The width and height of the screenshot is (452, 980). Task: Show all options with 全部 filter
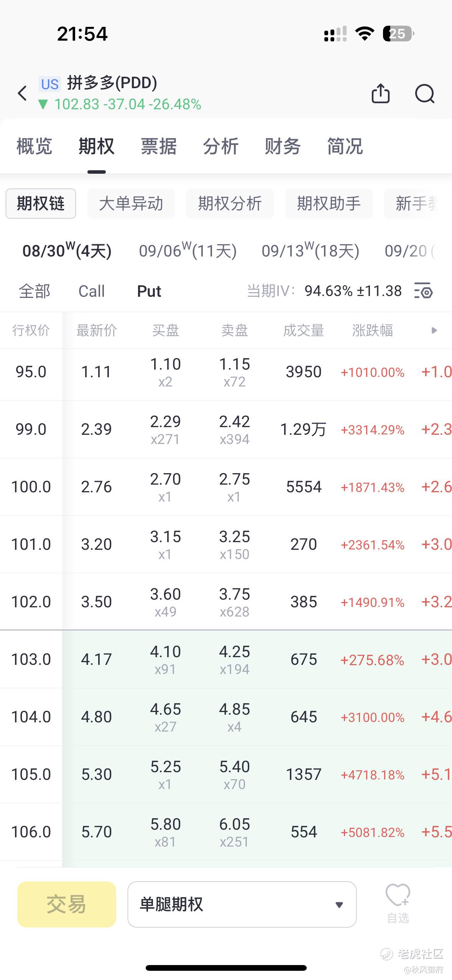[x=35, y=291]
